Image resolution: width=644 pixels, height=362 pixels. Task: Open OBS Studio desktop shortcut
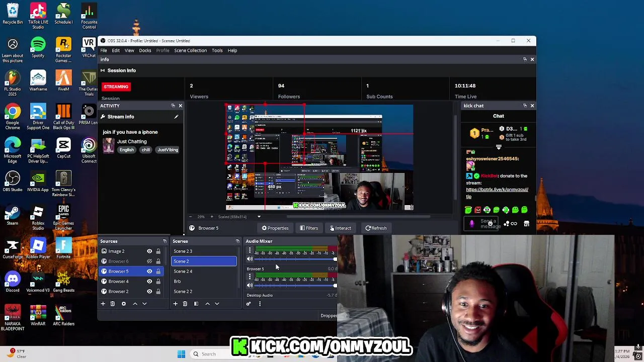13,181
